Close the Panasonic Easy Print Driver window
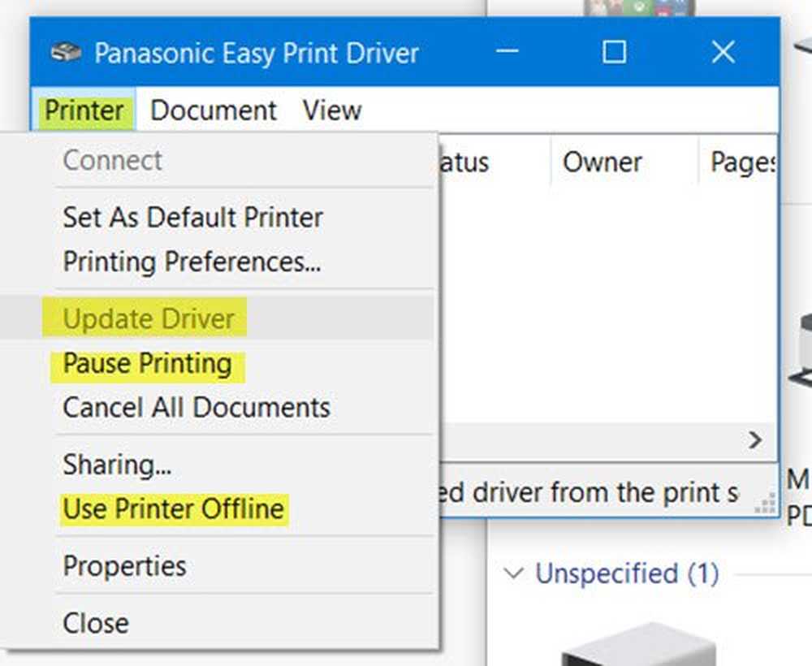This screenshot has width=812, height=666. [x=722, y=54]
